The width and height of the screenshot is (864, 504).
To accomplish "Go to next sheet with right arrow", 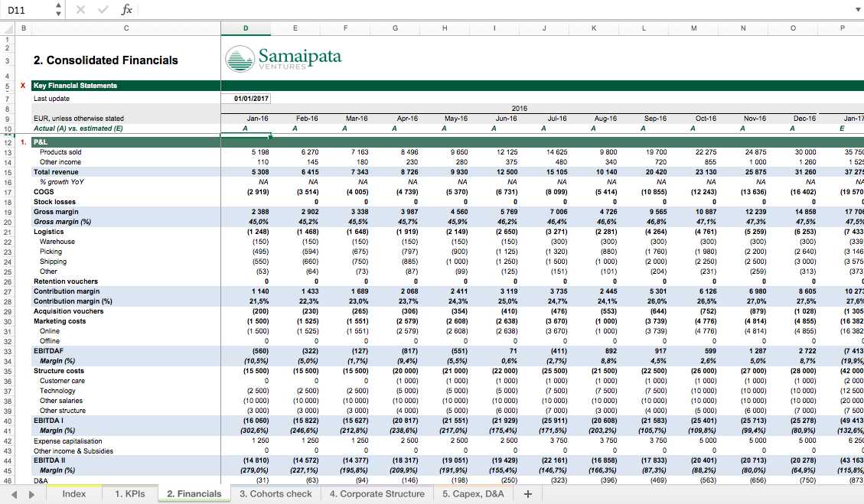I will (x=32, y=495).
